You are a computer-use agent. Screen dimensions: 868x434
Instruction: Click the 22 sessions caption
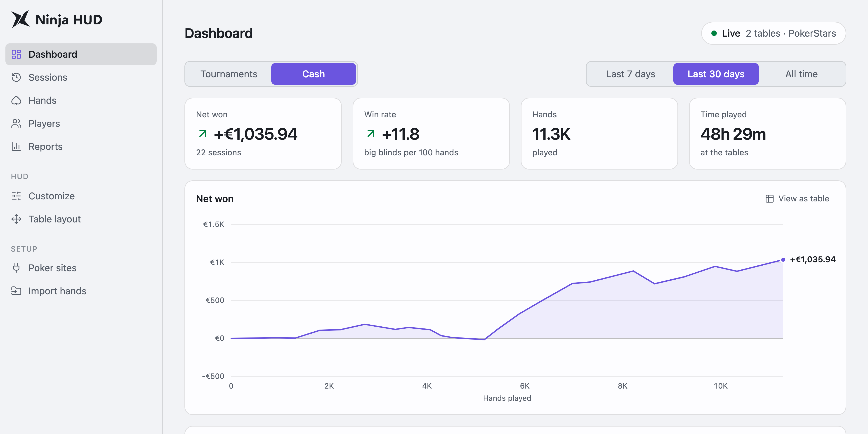219,152
